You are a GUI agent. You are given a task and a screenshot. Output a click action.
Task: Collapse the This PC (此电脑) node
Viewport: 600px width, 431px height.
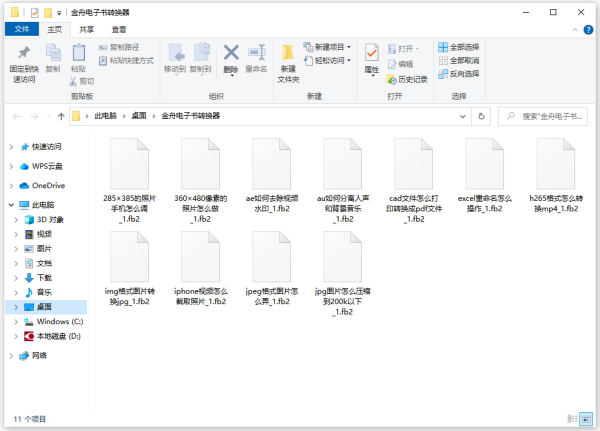[x=11, y=205]
